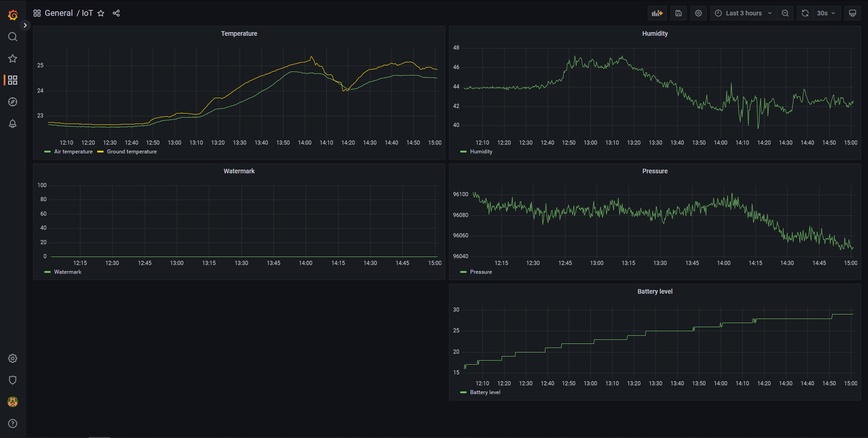The width and height of the screenshot is (868, 438).
Task: Toggle the Watermark series in legend
Action: click(x=68, y=272)
